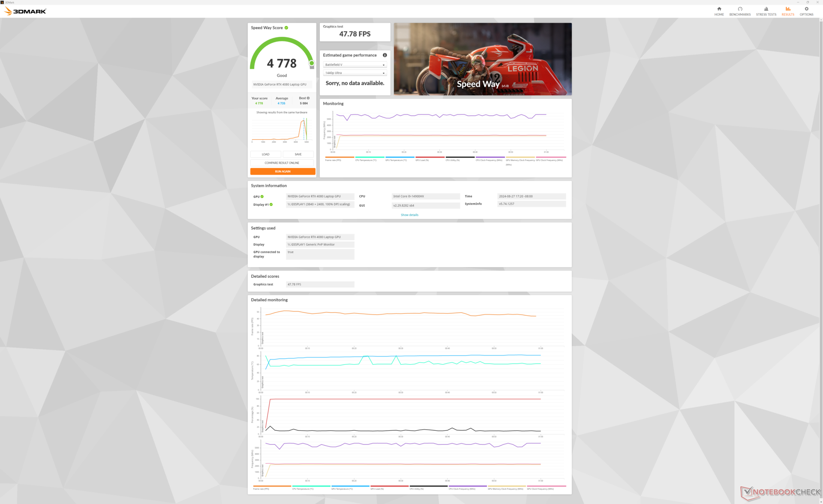Toggle Frame rate (FPS) legend in Monitoring
This screenshot has width=823, height=504.
tap(333, 160)
